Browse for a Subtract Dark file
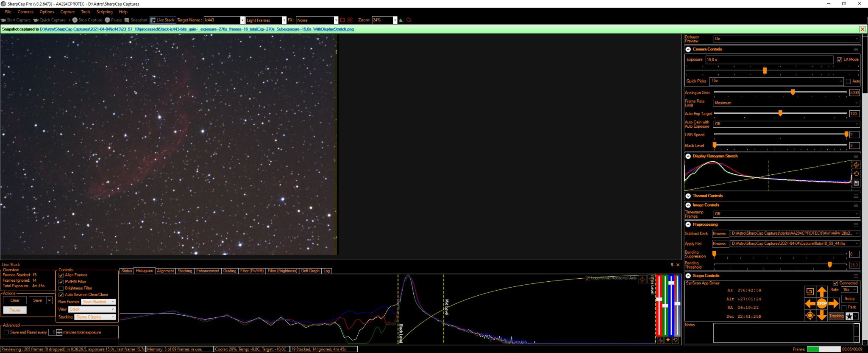868x353 pixels. (720, 233)
